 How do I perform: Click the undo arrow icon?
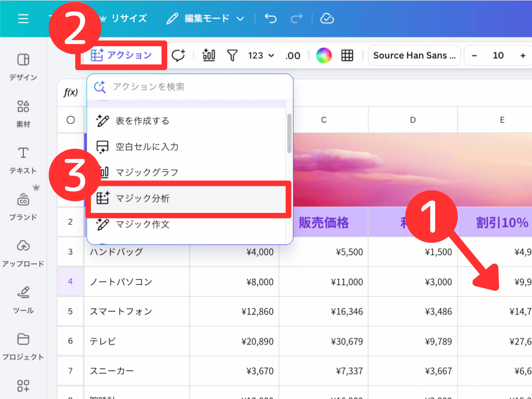pos(271,19)
